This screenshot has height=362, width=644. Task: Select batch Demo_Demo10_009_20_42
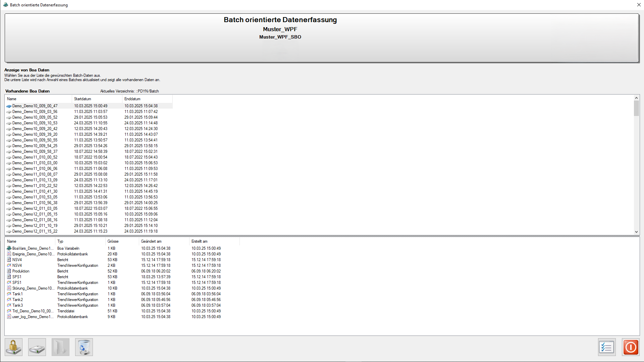click(x=89, y=129)
